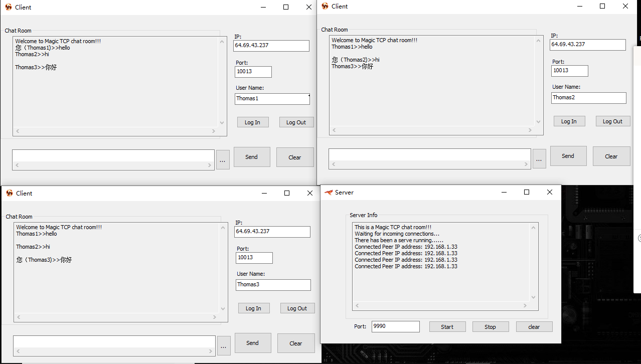This screenshot has width=641, height=364.
Task: Click chat scroll-down arrow in Thomas1 client
Action: (x=222, y=123)
